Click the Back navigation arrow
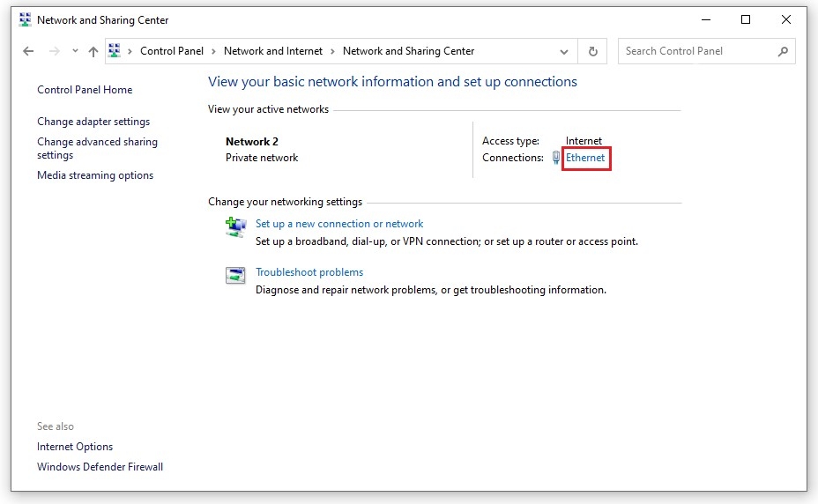 click(x=28, y=51)
